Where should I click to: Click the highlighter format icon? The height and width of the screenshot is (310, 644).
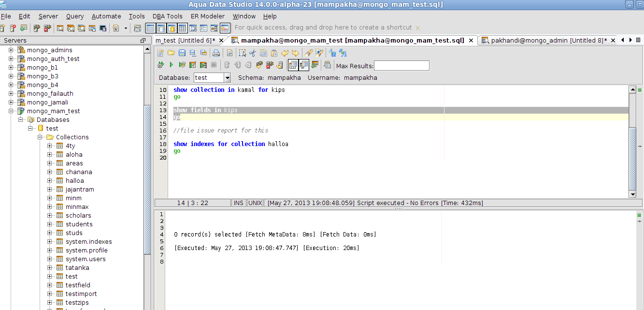pos(308,53)
